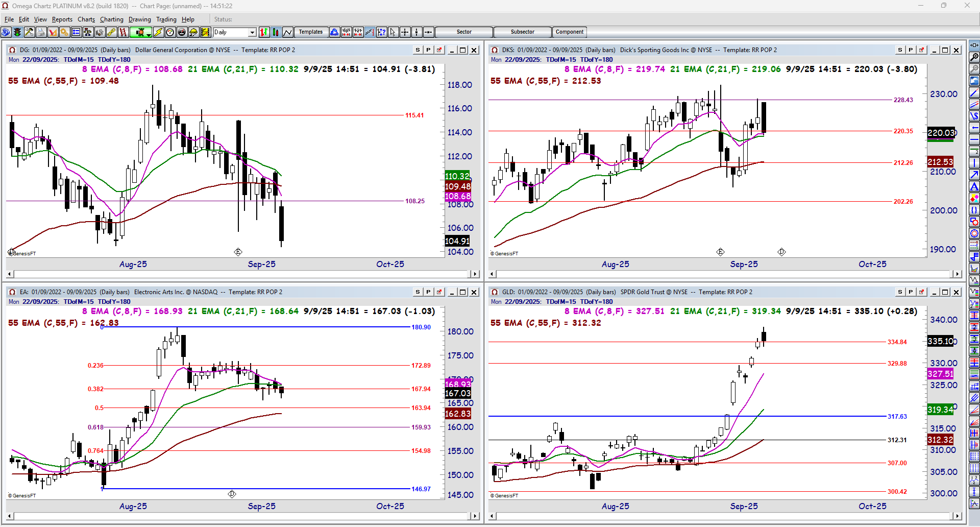Toggle the S button on DG chart

(418, 50)
